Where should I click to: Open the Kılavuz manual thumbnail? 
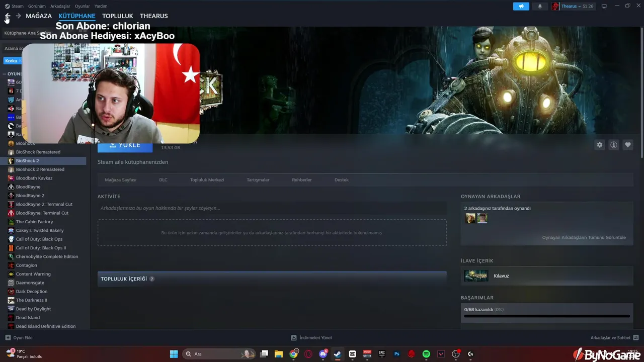tap(476, 276)
